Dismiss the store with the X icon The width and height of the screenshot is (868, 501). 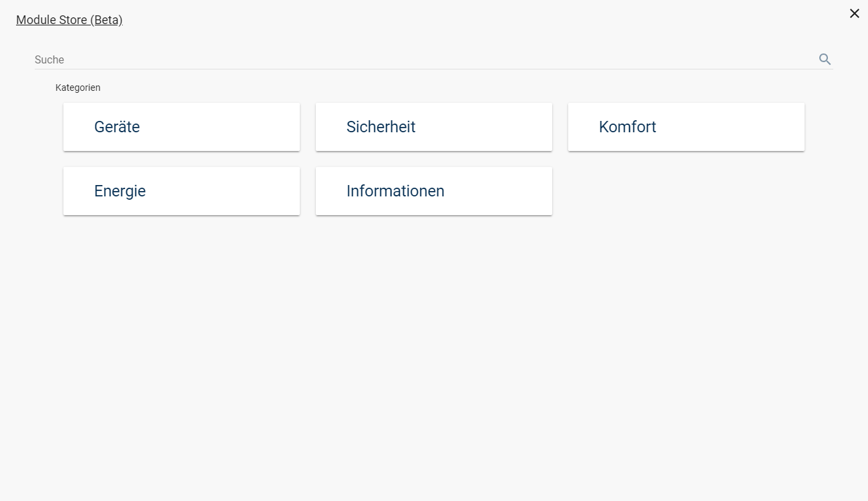pyautogui.click(x=854, y=13)
